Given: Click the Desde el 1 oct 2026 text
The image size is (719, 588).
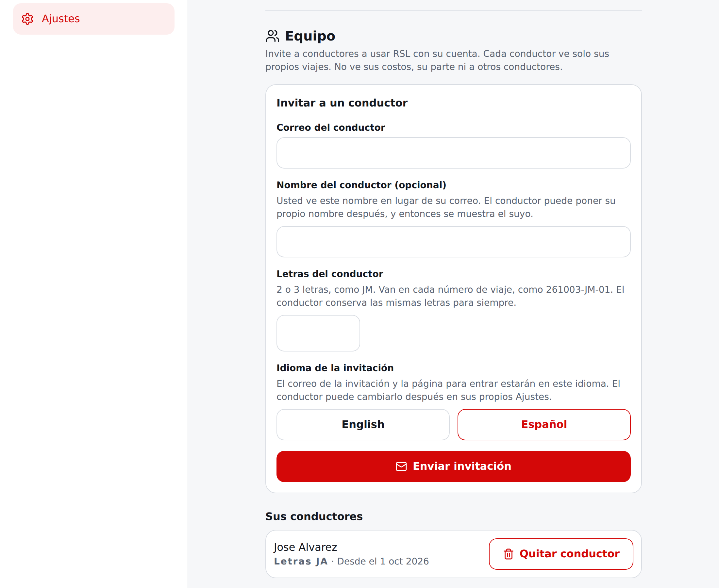Looking at the screenshot, I should pyautogui.click(x=383, y=562).
